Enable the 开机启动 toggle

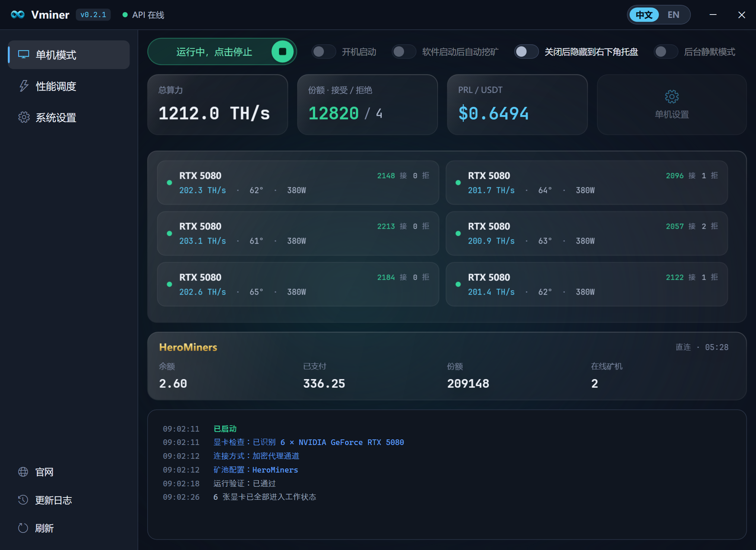click(x=324, y=51)
